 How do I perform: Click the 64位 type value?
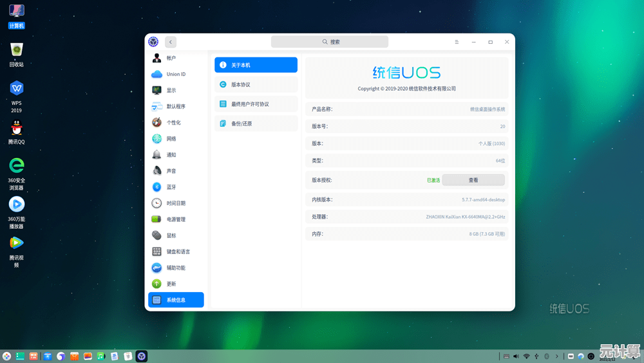(x=500, y=161)
